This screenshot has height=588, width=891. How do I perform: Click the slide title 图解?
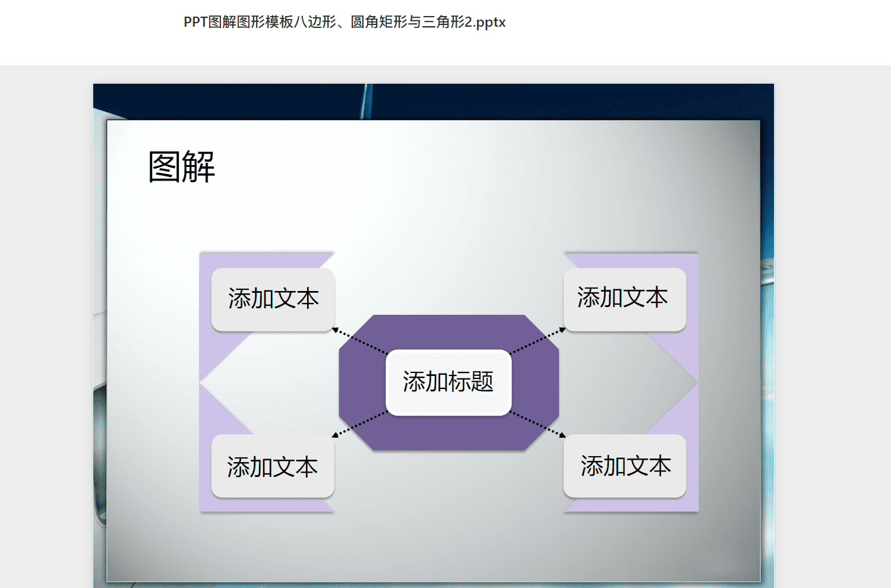(x=182, y=167)
